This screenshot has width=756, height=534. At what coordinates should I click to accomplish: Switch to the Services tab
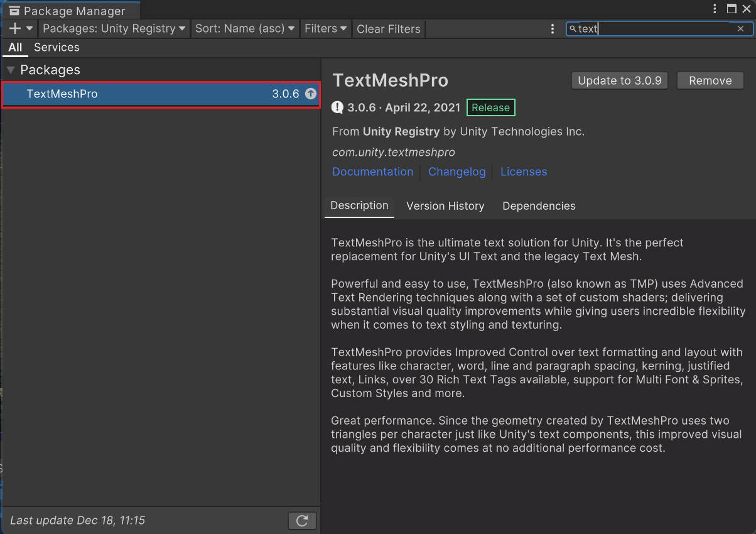57,48
